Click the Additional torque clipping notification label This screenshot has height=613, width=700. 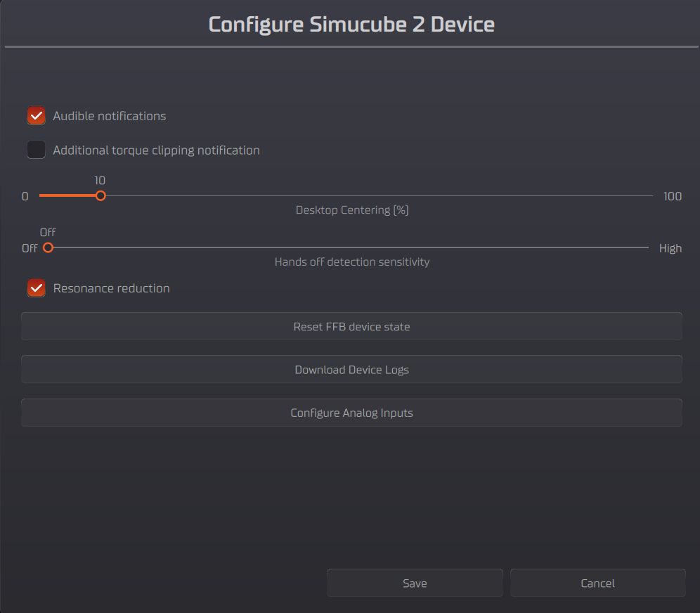(156, 150)
